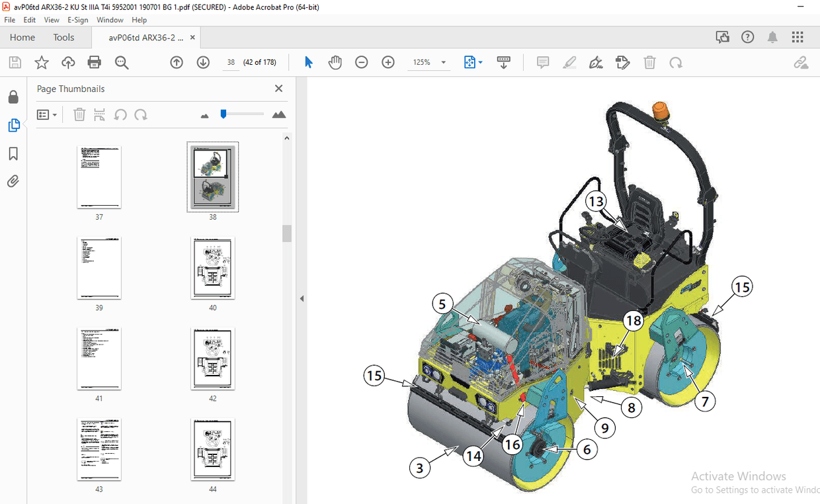This screenshot has width=820, height=504.
Task: Collapse the navigation pane arrow
Action: point(302,299)
